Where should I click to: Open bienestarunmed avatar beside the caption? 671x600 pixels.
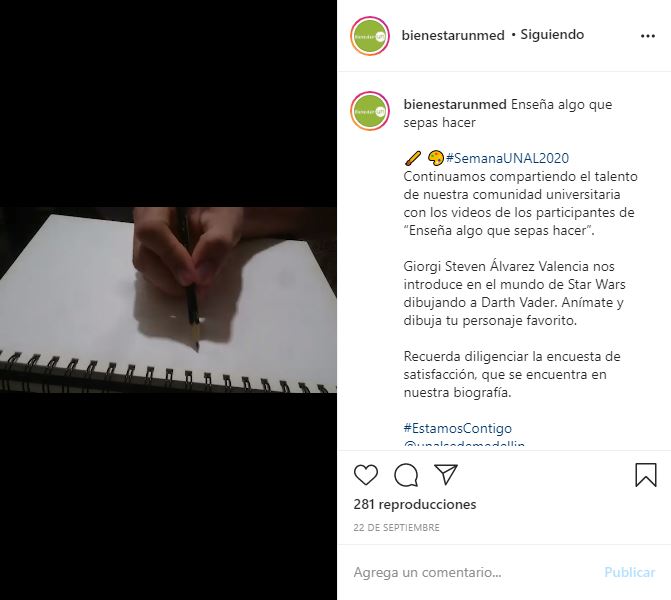tap(370, 111)
